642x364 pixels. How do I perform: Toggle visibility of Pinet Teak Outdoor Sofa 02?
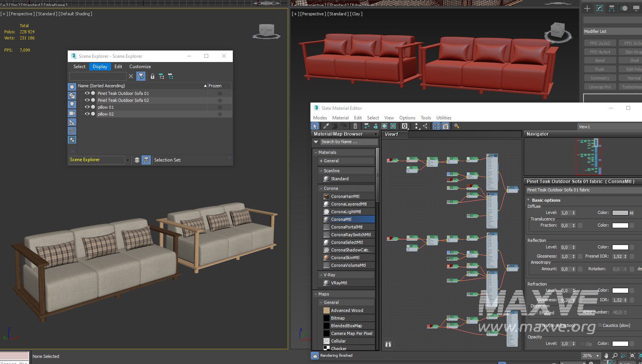click(87, 100)
